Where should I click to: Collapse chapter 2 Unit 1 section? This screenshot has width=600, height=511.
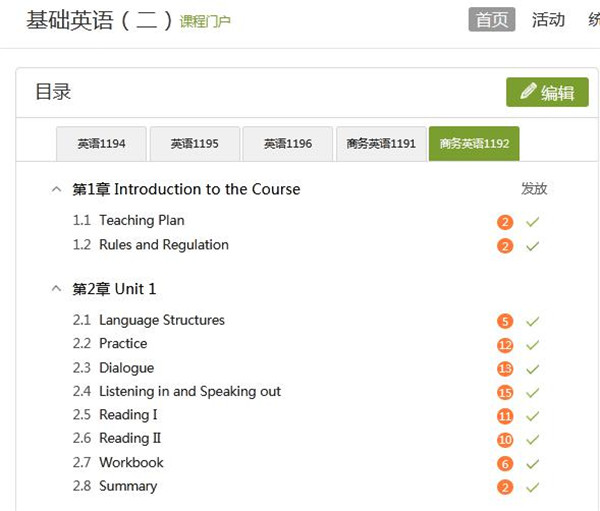[56, 289]
